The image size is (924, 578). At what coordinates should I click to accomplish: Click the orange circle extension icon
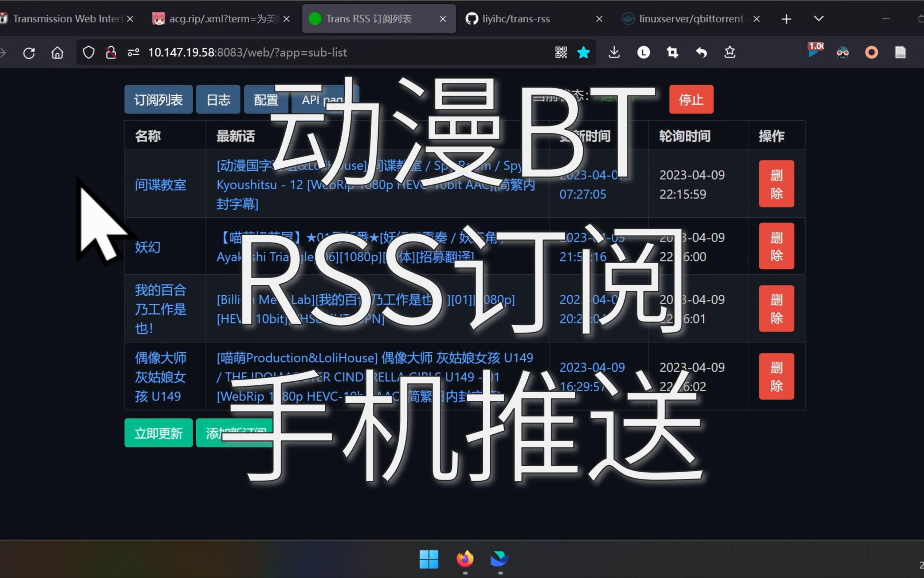871,53
